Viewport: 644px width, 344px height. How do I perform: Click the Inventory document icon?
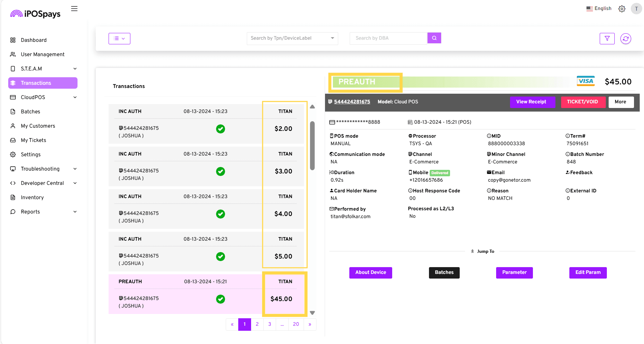(13, 197)
